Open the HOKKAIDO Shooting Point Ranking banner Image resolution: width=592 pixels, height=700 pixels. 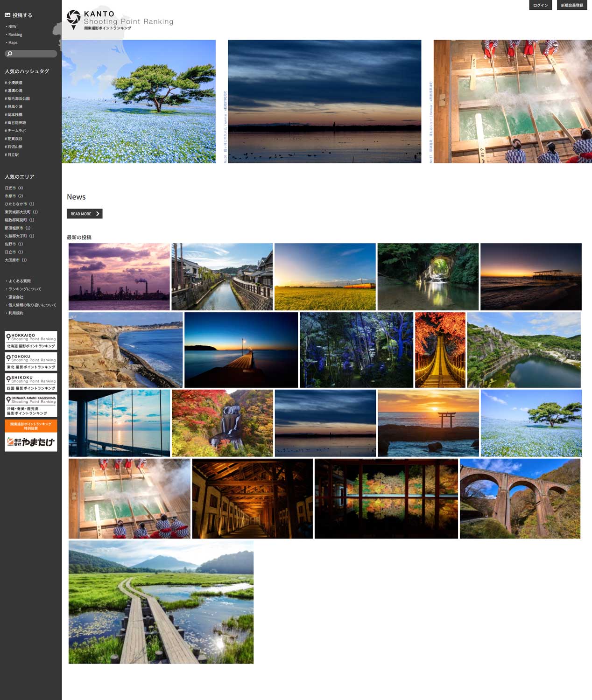coord(31,340)
